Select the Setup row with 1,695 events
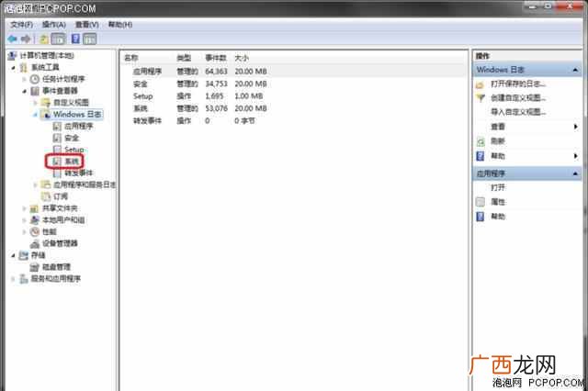 pyautogui.click(x=294, y=96)
